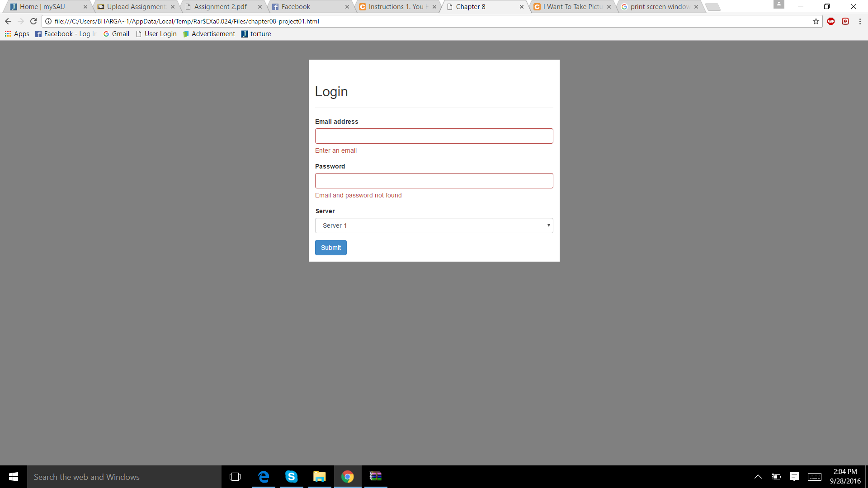This screenshot has height=488, width=868.
Task: Open File Explorer from the taskbar
Action: tap(320, 477)
